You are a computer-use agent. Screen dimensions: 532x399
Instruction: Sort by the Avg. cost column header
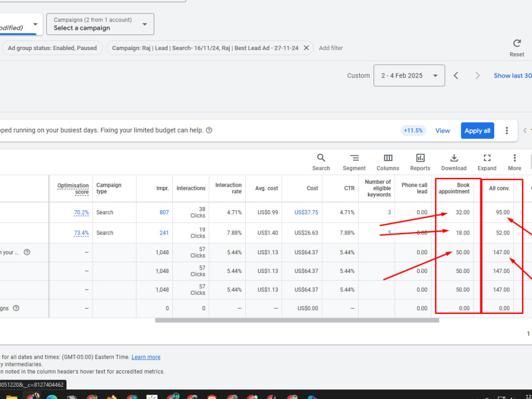(267, 188)
